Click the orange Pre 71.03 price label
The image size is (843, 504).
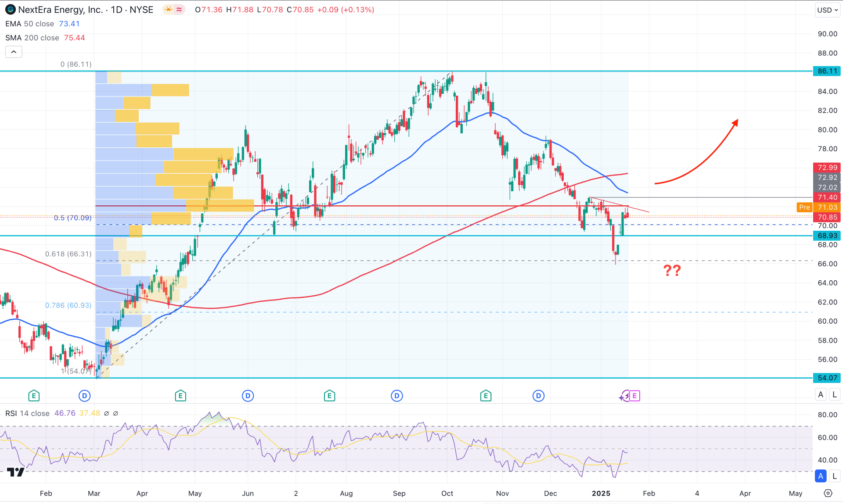[818, 207]
